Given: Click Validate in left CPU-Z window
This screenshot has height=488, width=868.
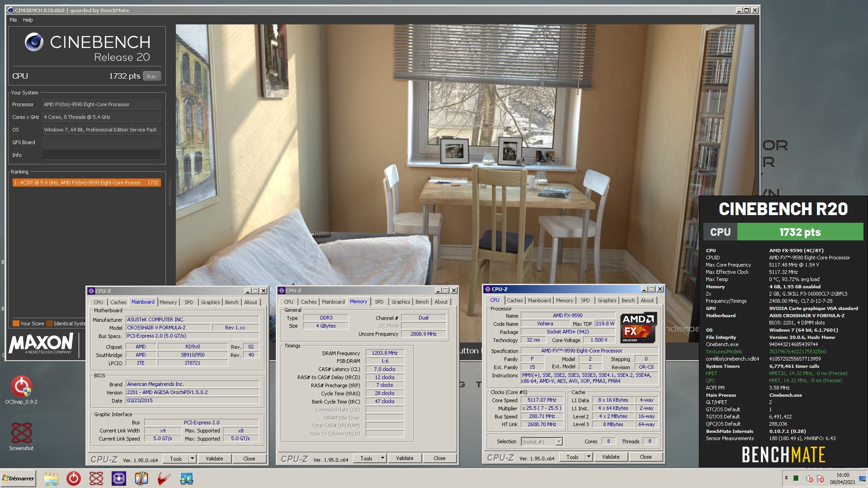Looking at the screenshot, I should click(x=214, y=459).
